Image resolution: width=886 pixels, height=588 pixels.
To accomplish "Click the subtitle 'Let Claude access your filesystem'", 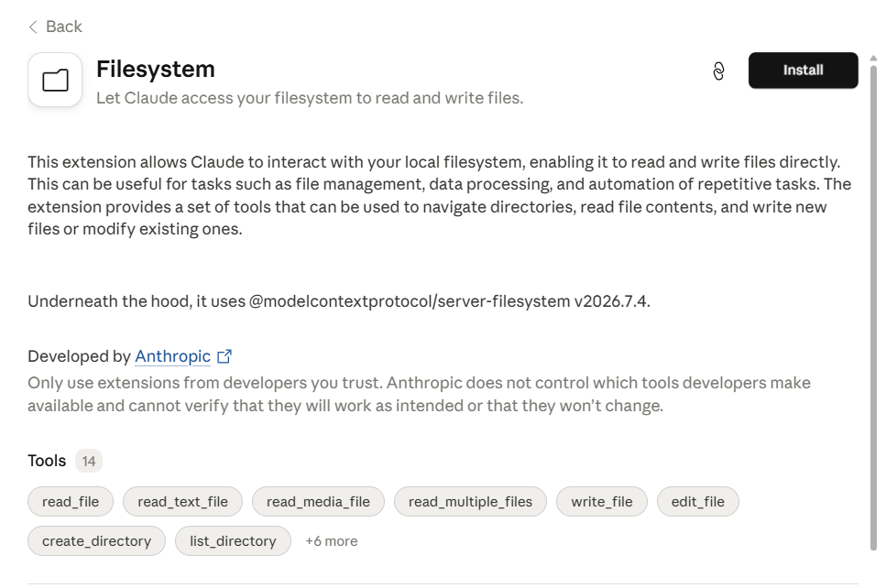I will (310, 98).
